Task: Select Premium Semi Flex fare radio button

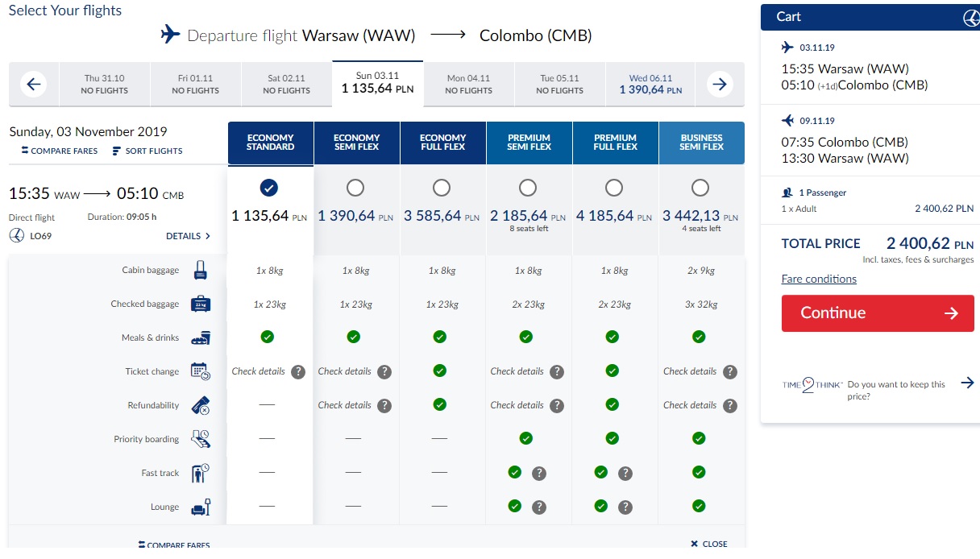Action: 528,188
